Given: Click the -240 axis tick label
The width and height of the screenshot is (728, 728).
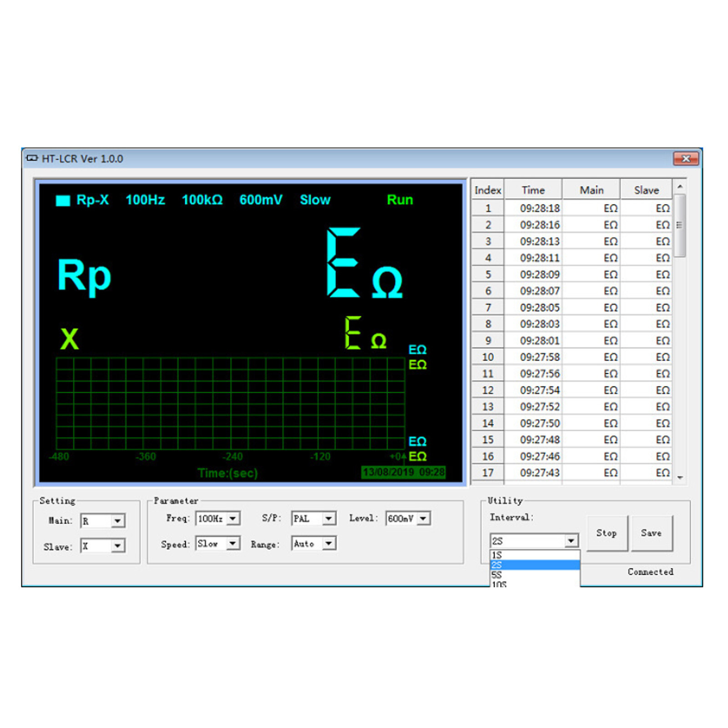Looking at the screenshot, I should [233, 456].
